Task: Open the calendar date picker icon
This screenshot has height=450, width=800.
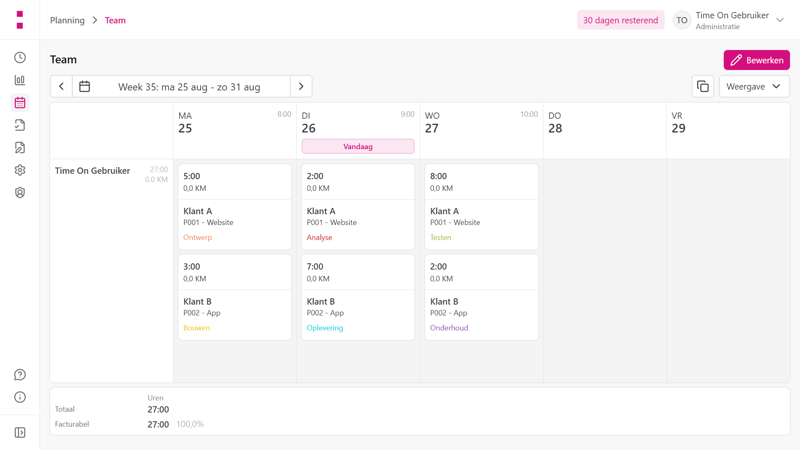Action: pyautogui.click(x=85, y=87)
